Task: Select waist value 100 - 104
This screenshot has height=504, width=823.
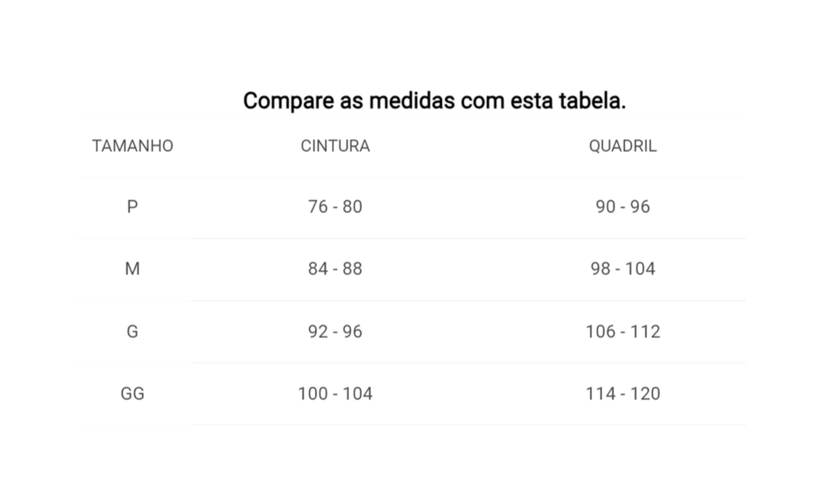Action: tap(335, 394)
